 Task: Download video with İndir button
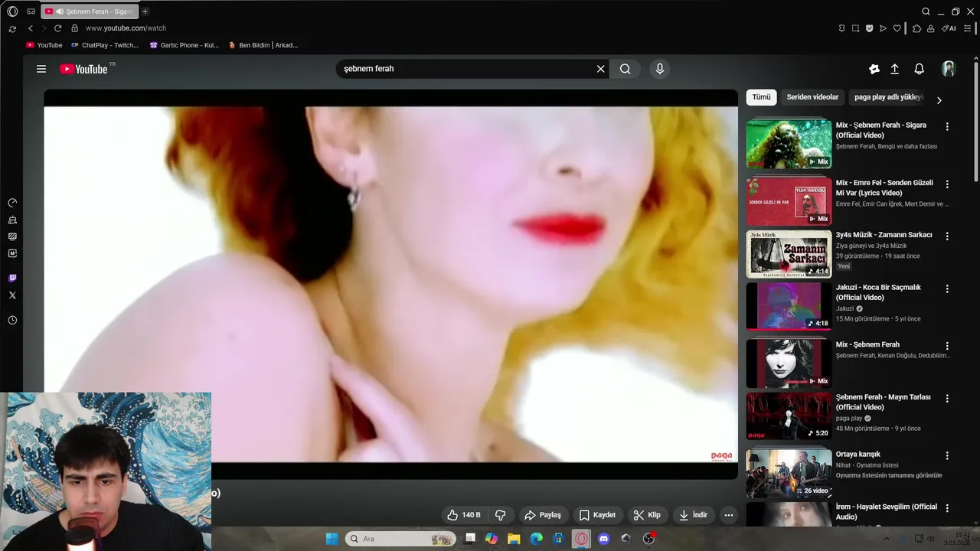pyautogui.click(x=693, y=515)
